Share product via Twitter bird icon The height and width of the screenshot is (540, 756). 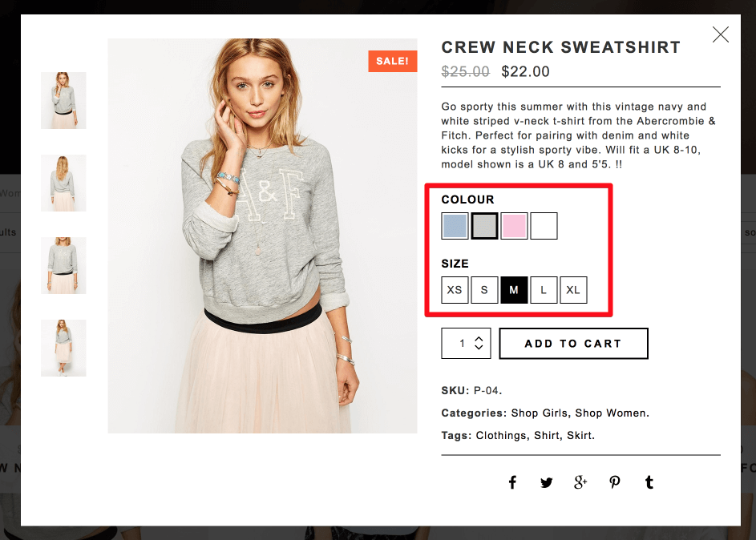coord(546,482)
